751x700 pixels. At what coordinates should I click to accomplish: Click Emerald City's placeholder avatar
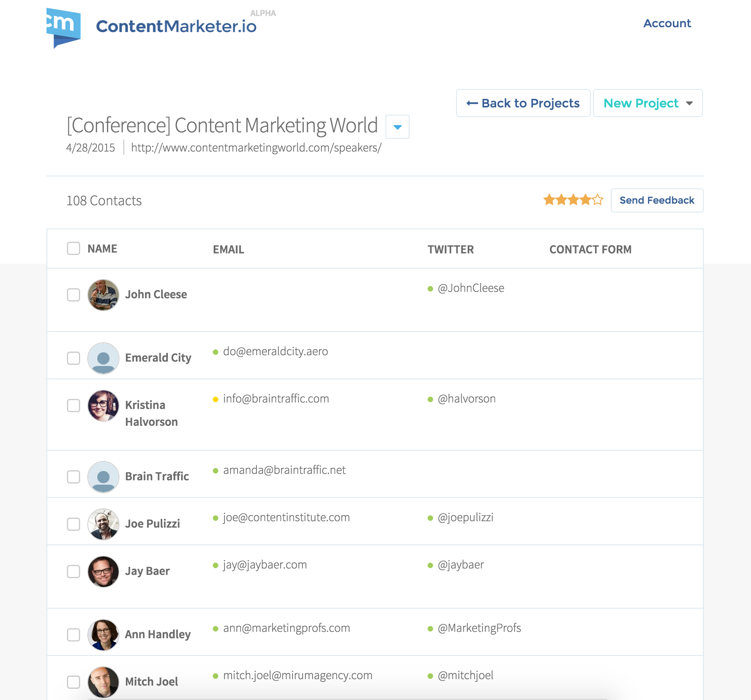(x=103, y=358)
